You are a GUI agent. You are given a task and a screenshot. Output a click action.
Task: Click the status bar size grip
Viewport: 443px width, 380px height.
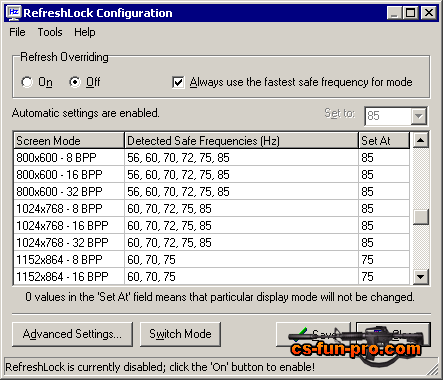(x=433, y=369)
